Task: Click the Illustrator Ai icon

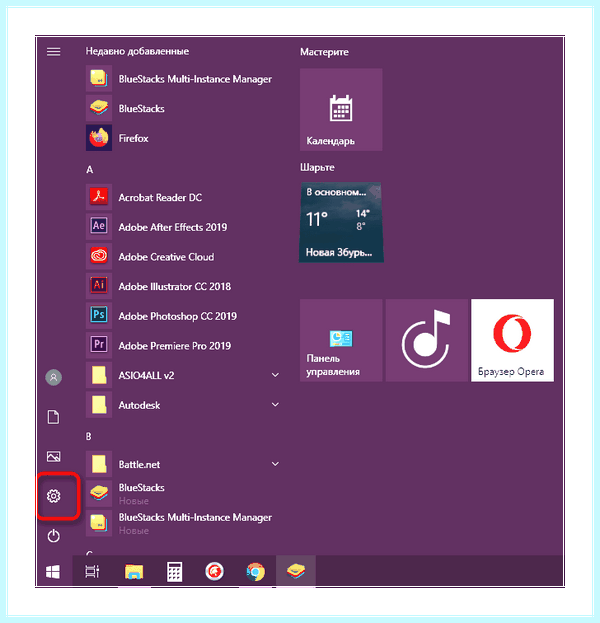Action: click(99, 286)
